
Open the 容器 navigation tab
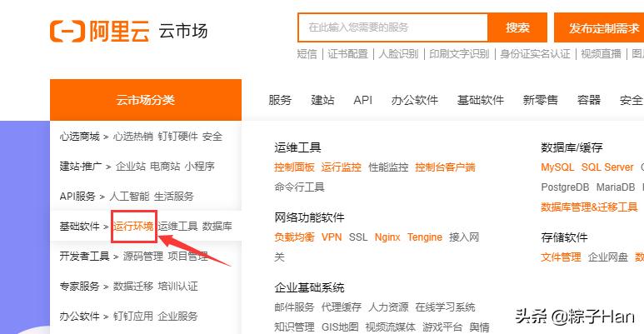pos(588,100)
